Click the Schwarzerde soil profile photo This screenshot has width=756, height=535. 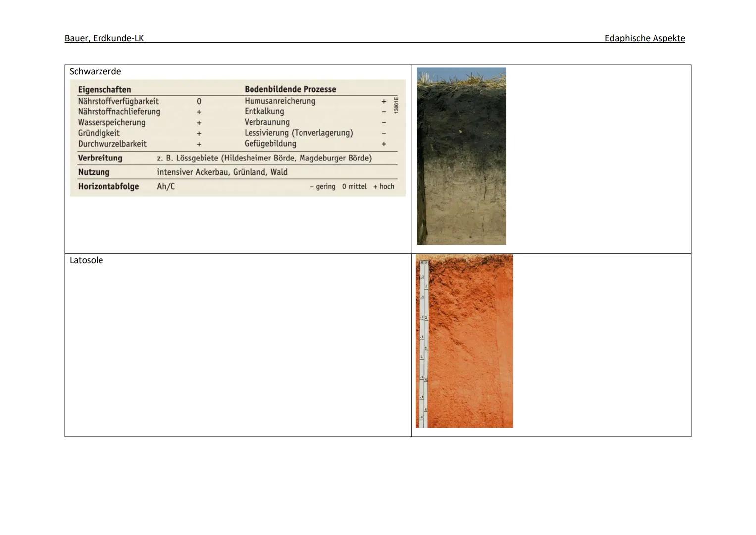click(x=461, y=156)
